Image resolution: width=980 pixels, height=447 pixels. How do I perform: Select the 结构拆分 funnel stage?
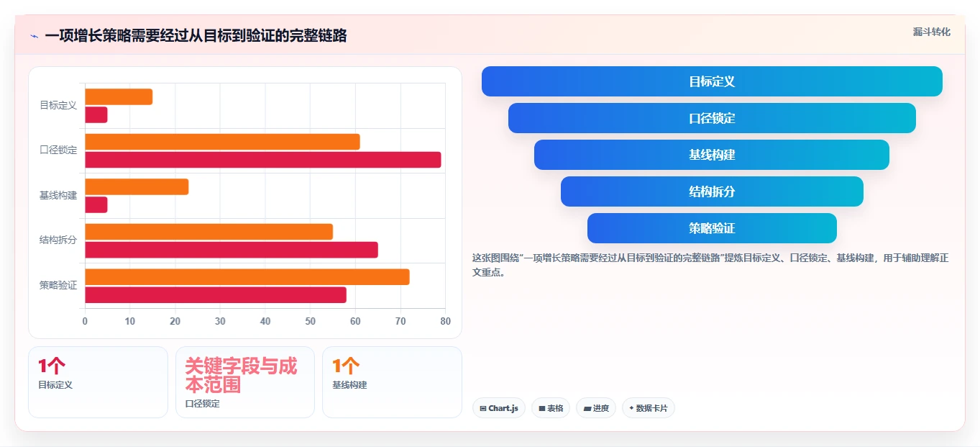pos(712,191)
